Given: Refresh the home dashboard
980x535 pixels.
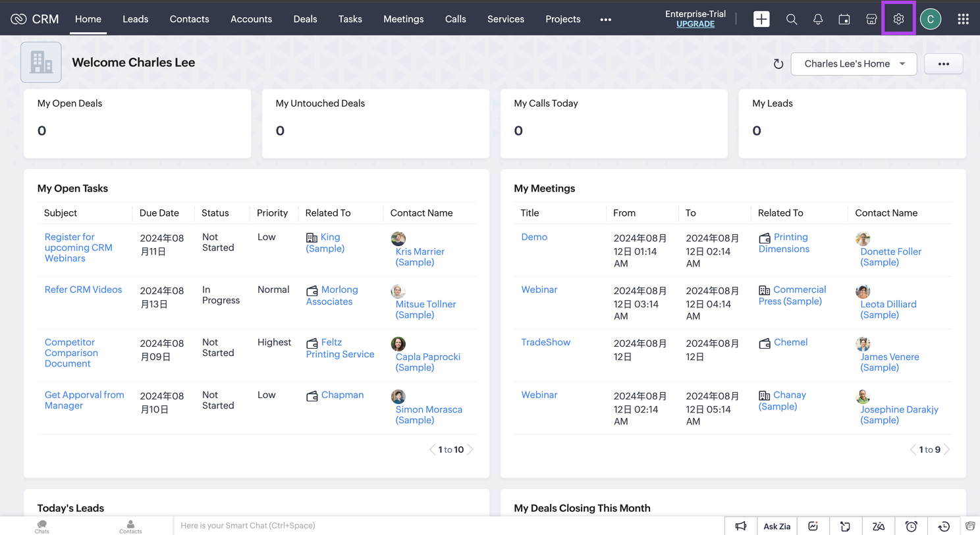Looking at the screenshot, I should (x=778, y=64).
